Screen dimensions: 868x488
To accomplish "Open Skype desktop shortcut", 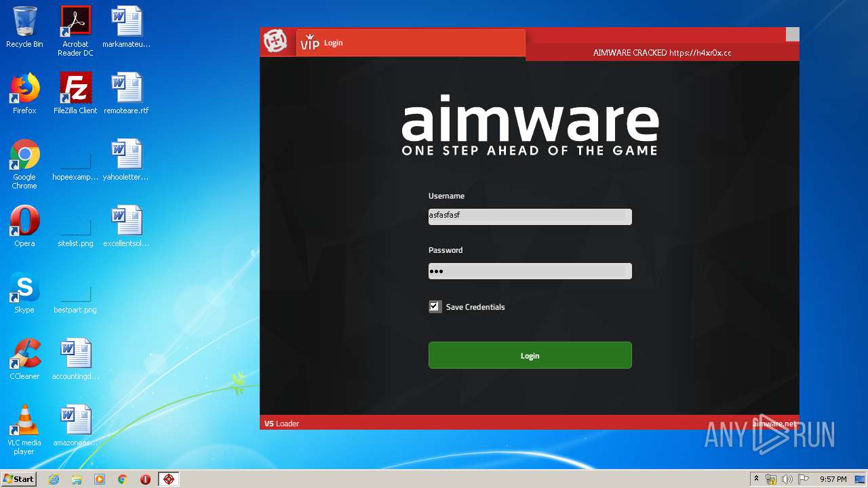I will click(24, 293).
